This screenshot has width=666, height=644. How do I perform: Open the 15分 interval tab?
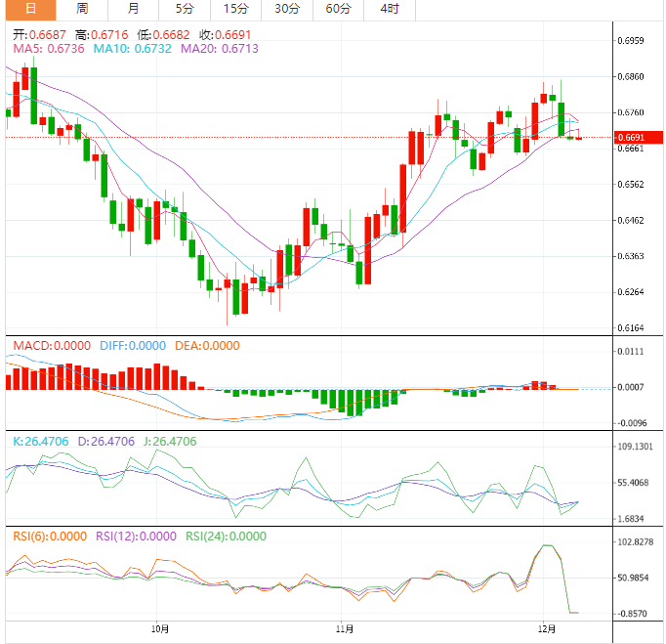coord(235,10)
